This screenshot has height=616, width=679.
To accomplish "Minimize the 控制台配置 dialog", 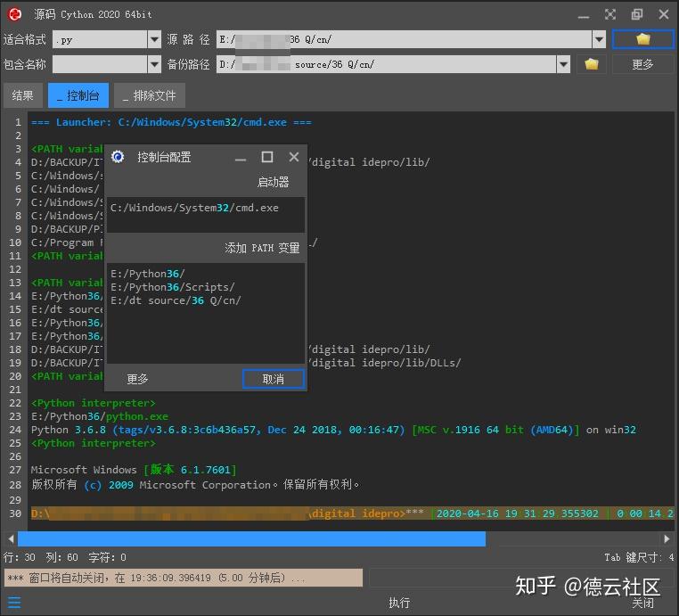I will click(x=241, y=158).
